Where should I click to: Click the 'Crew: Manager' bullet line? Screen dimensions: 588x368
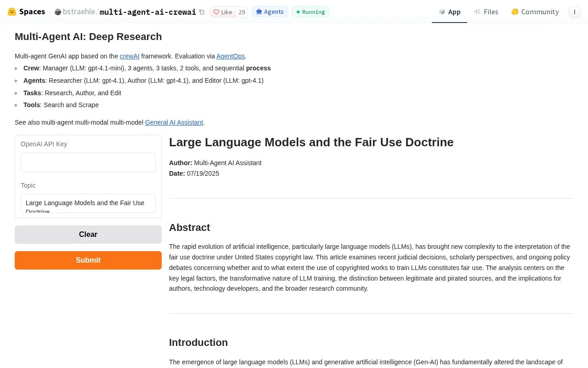(x=147, y=68)
